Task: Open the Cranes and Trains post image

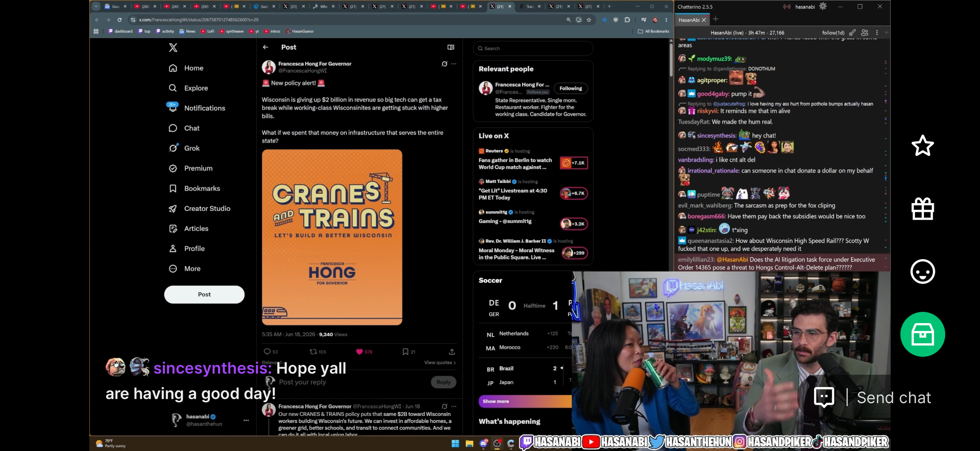Action: click(332, 237)
